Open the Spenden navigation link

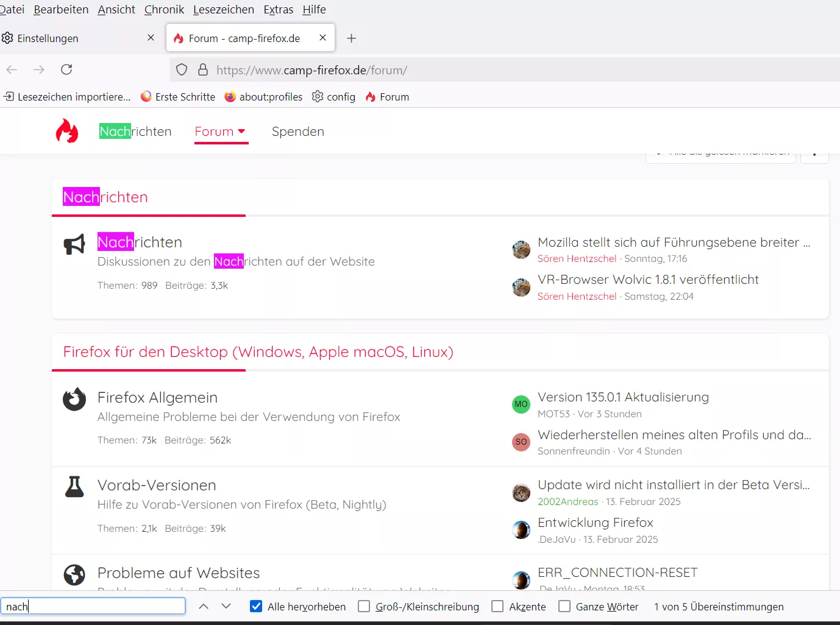[x=297, y=132]
